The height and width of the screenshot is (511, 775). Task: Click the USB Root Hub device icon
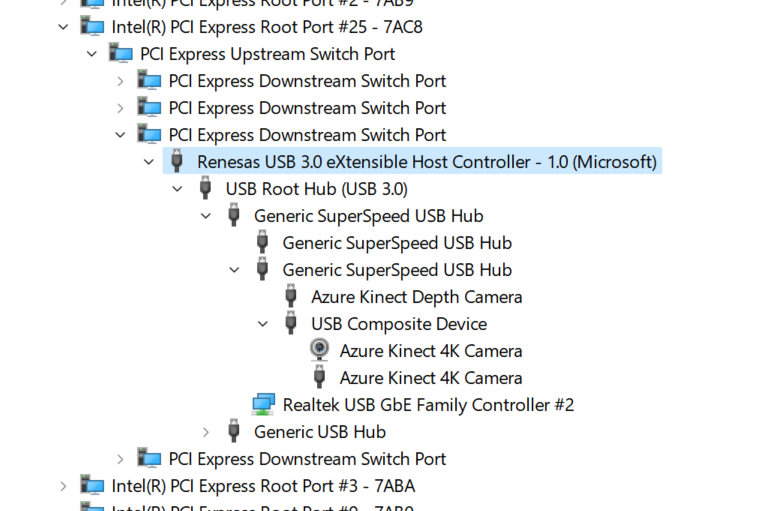pyautogui.click(x=206, y=189)
